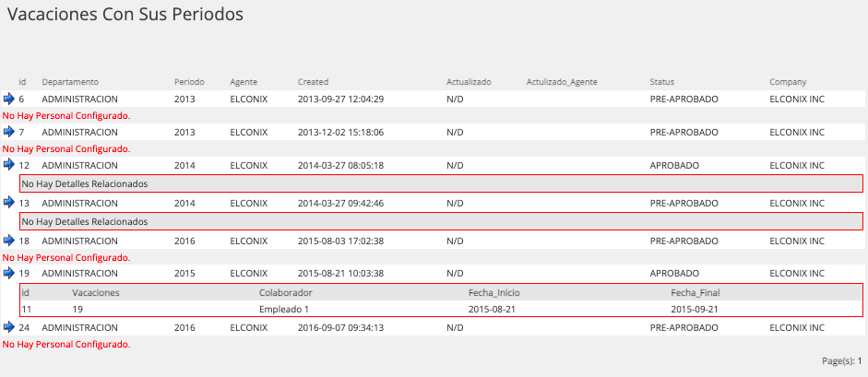Viewport: 868px width, 377px height.
Task: Click the Departamento column header
Action: point(70,82)
